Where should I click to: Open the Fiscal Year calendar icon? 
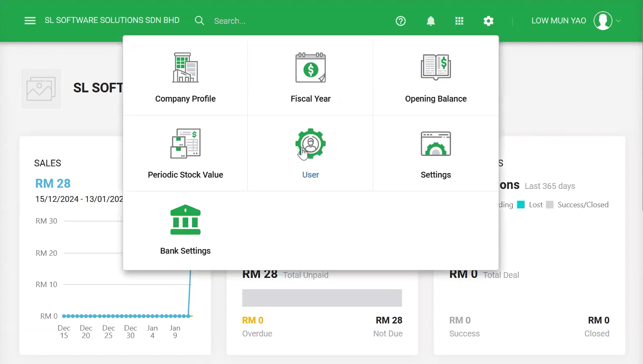pos(310,68)
